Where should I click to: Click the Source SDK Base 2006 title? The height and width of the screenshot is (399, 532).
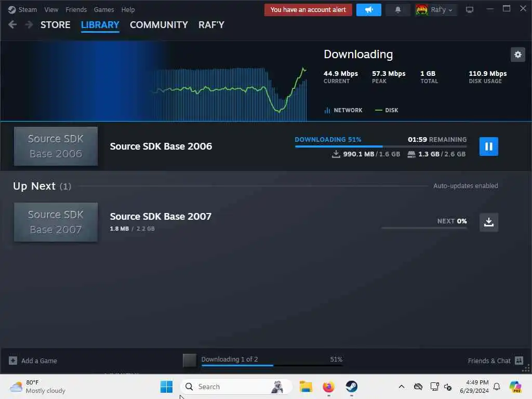pos(161,146)
